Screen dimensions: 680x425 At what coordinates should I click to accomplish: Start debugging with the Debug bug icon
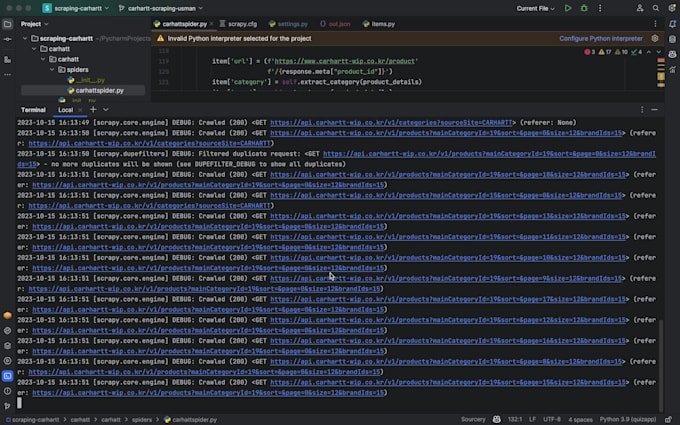click(x=584, y=8)
